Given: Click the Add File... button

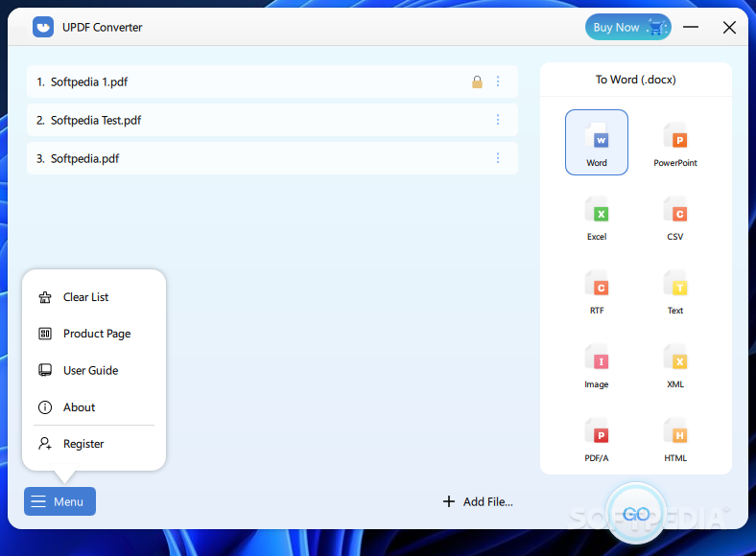Looking at the screenshot, I should [478, 501].
